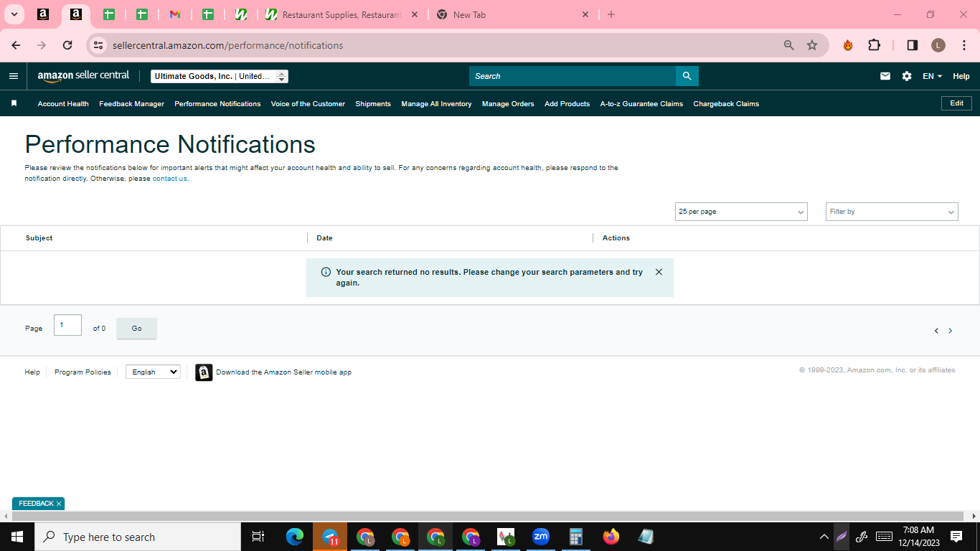
Task: Go to Shipments page
Action: point(373,103)
